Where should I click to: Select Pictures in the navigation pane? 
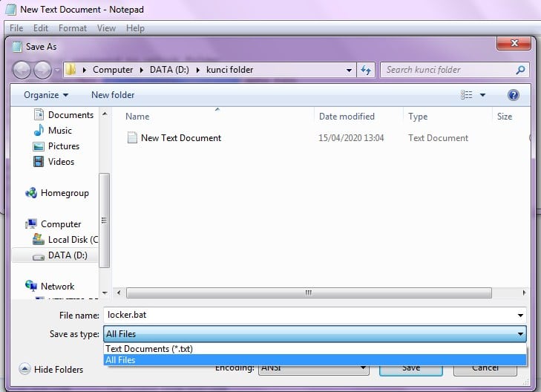[x=64, y=146]
